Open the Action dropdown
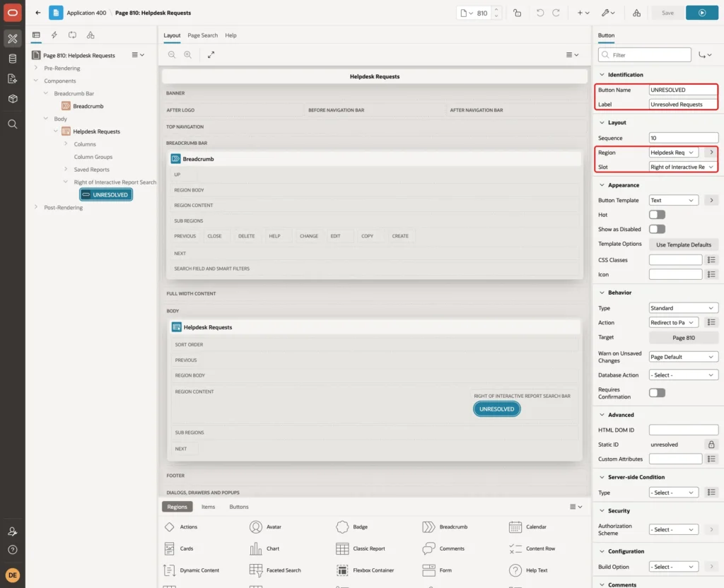The width and height of the screenshot is (724, 588). pyautogui.click(x=674, y=322)
